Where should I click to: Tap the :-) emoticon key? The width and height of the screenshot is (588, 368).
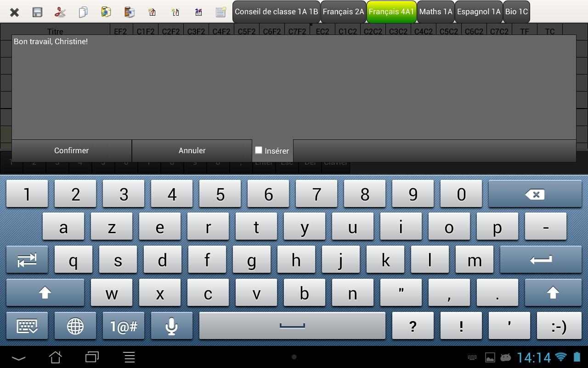[559, 326]
